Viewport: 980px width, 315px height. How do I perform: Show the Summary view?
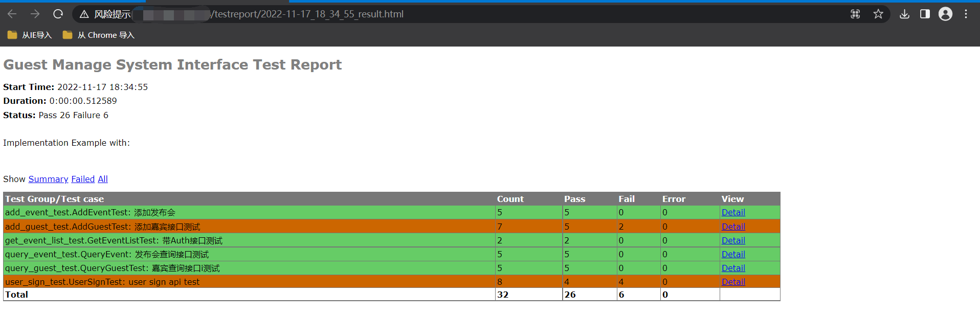[48, 179]
